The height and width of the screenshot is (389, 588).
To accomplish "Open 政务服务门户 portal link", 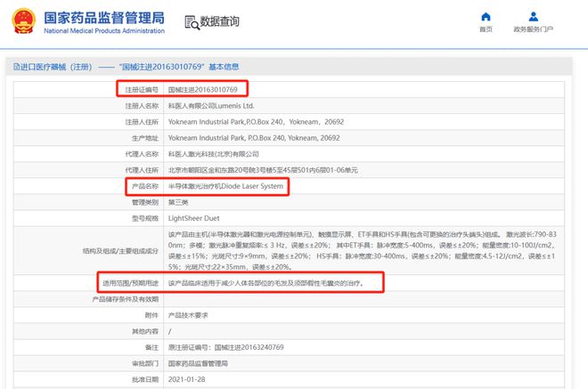I will pyautogui.click(x=533, y=29).
